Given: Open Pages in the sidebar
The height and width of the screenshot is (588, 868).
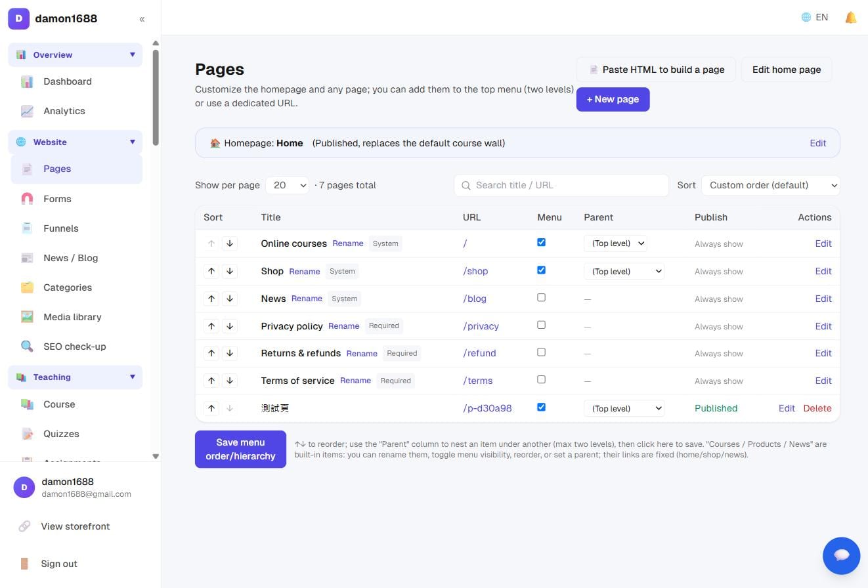Looking at the screenshot, I should (x=77, y=169).
